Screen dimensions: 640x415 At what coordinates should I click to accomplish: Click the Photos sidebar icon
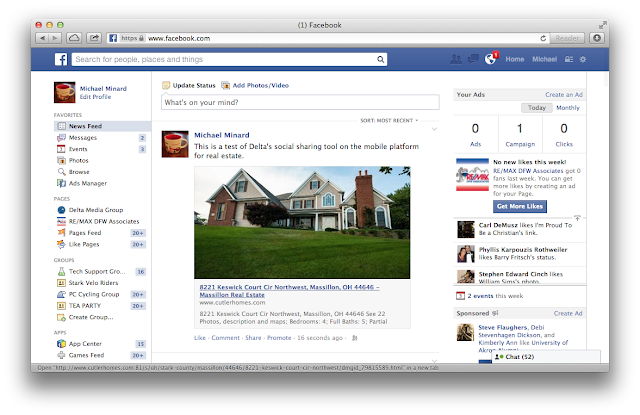tap(61, 160)
